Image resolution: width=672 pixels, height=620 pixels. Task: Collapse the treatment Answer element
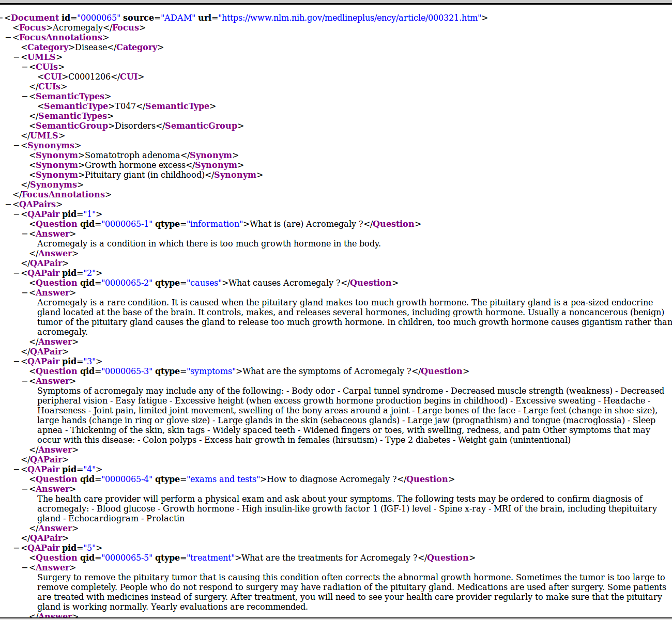click(25, 567)
